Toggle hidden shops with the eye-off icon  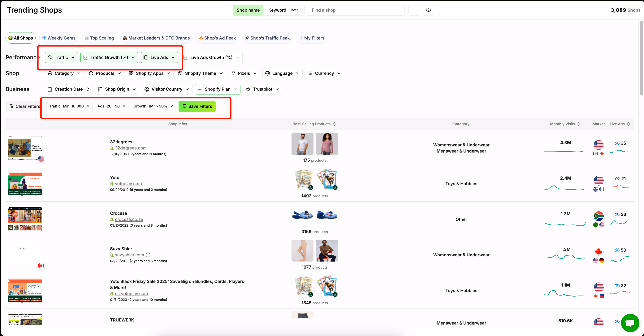pos(428,10)
